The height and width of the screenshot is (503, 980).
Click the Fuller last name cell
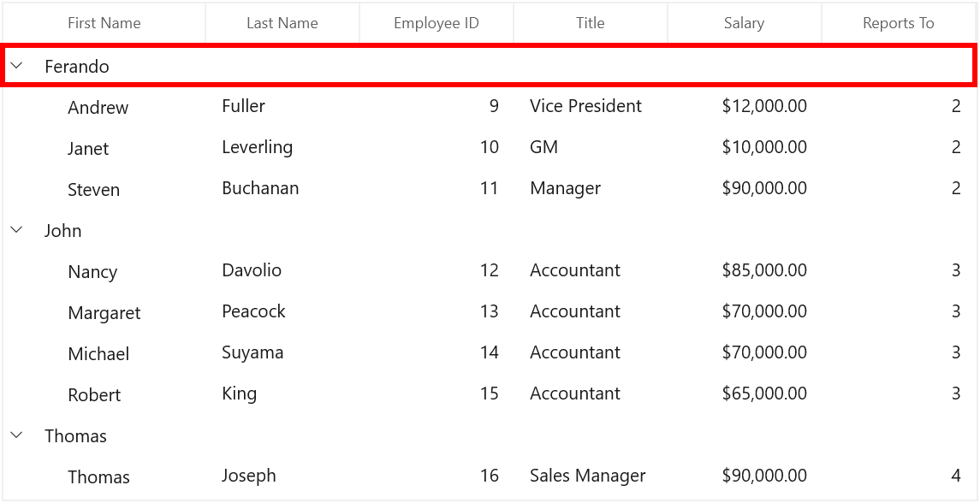(x=243, y=105)
